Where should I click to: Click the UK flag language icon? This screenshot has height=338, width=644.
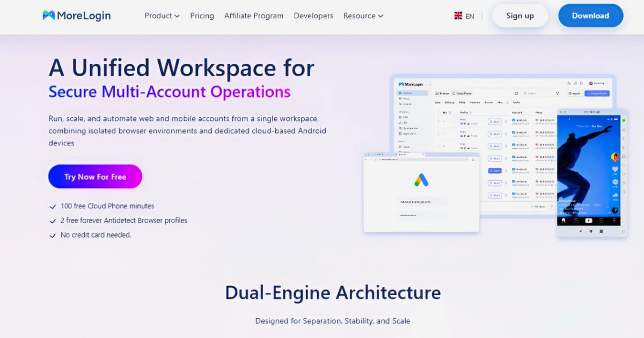[458, 16]
